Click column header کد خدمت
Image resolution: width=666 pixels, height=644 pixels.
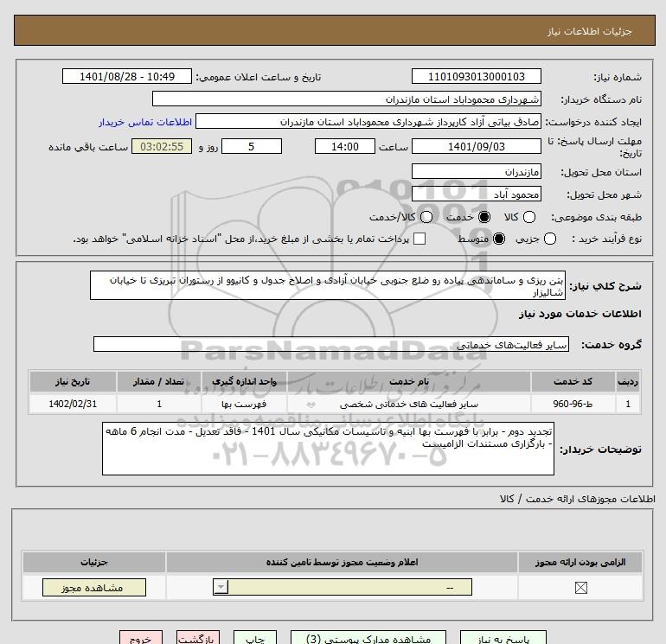pyautogui.click(x=573, y=381)
